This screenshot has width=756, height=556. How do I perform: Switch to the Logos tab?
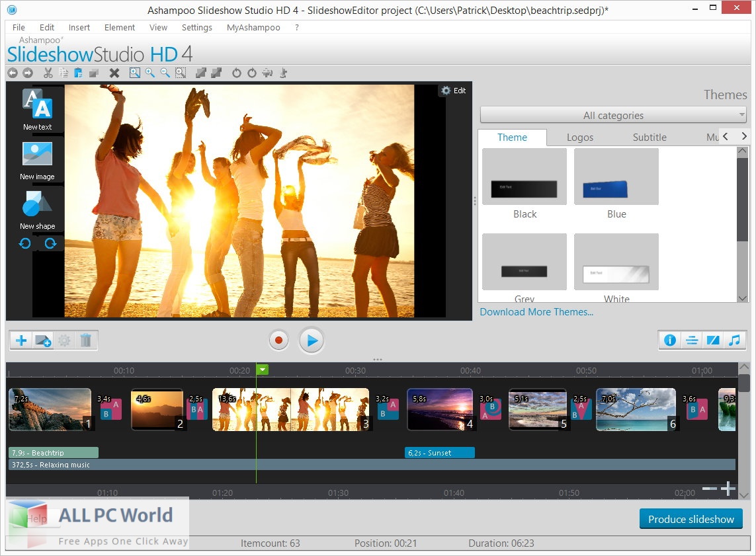point(580,137)
